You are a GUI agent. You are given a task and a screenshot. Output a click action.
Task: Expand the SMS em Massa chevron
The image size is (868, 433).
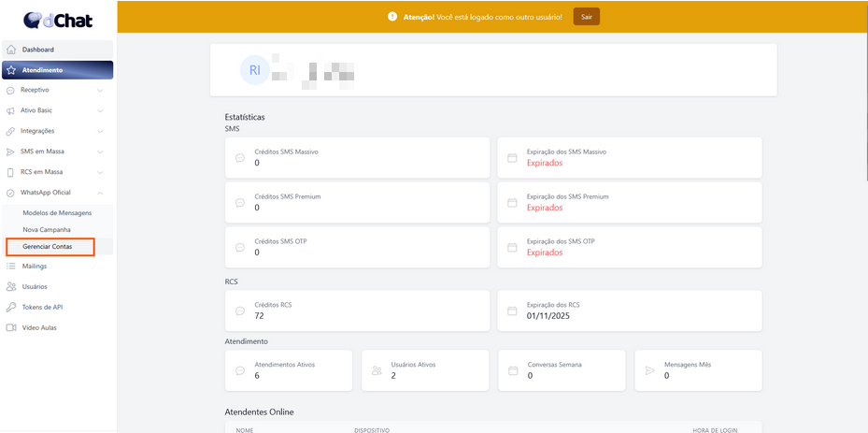click(100, 152)
